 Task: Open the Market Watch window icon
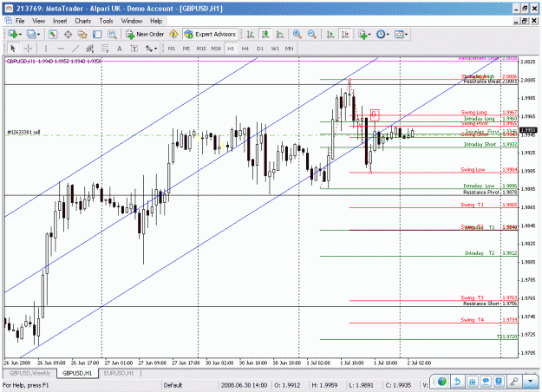coord(53,34)
